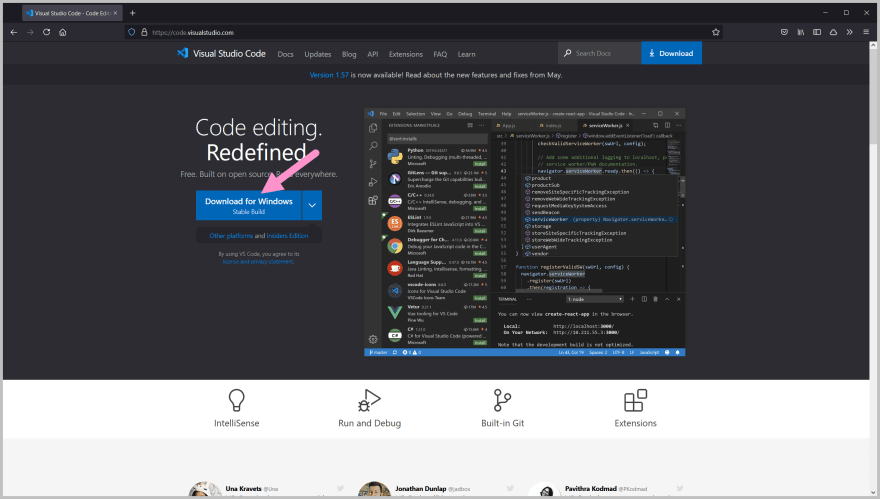Open the Learn navigation item

(x=466, y=54)
